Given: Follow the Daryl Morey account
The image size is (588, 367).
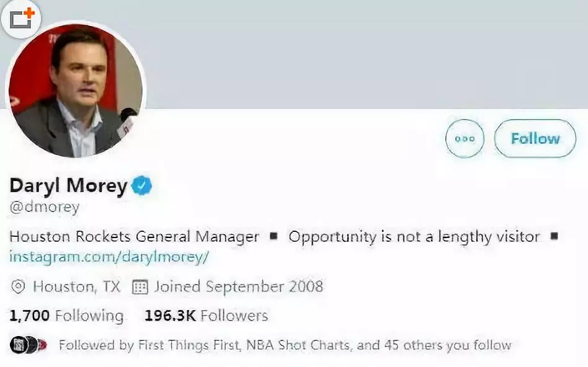Looking at the screenshot, I should click(535, 139).
